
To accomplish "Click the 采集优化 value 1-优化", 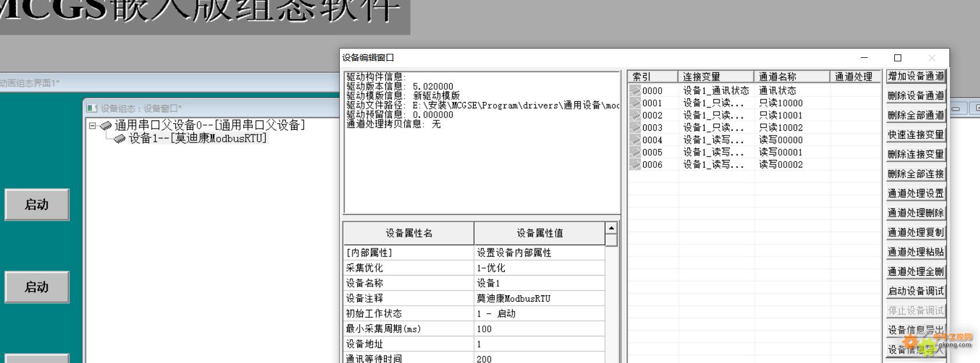I will coord(539,268).
